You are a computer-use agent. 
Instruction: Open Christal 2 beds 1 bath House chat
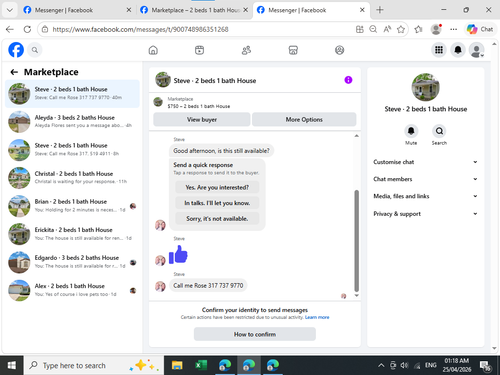(72, 178)
